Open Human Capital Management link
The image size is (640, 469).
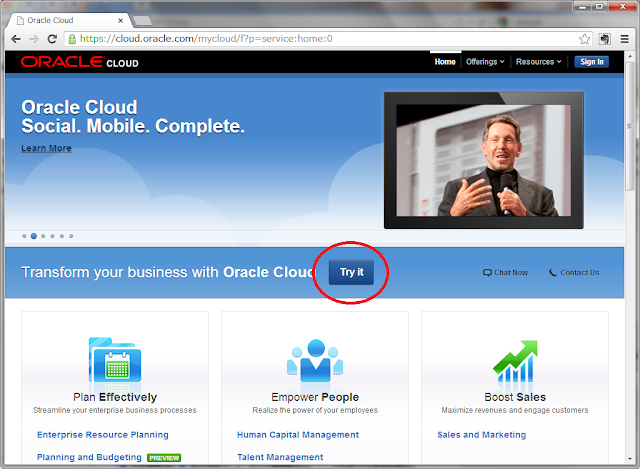coord(298,435)
